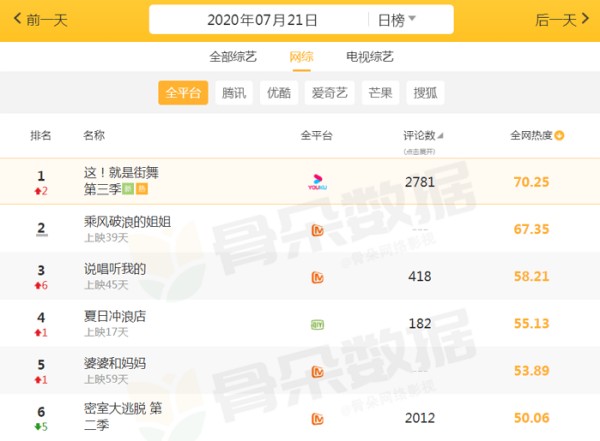Image resolution: width=600 pixels, height=441 pixels.
Task: Click heat value 50.06
Action: [531, 418]
